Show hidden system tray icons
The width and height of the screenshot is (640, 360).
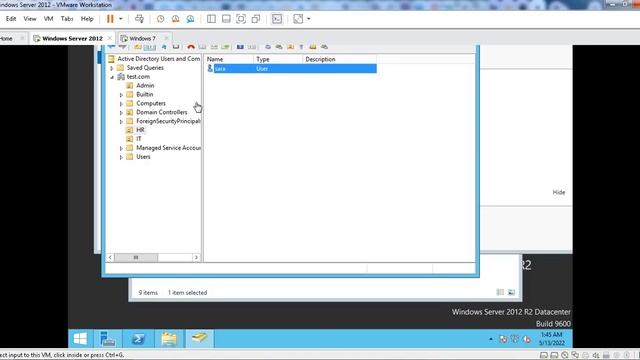tap(491, 339)
